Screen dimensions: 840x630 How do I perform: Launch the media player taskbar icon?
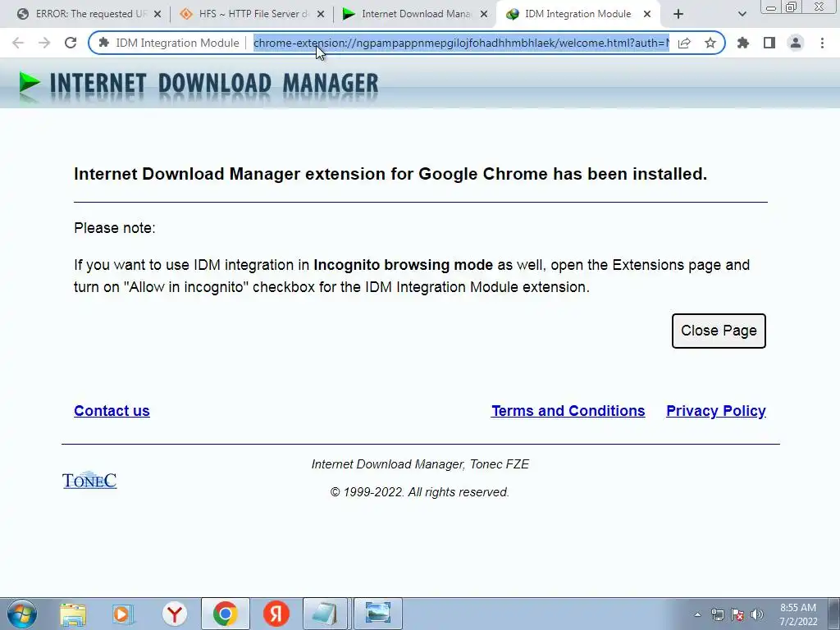pyautogui.click(x=123, y=614)
